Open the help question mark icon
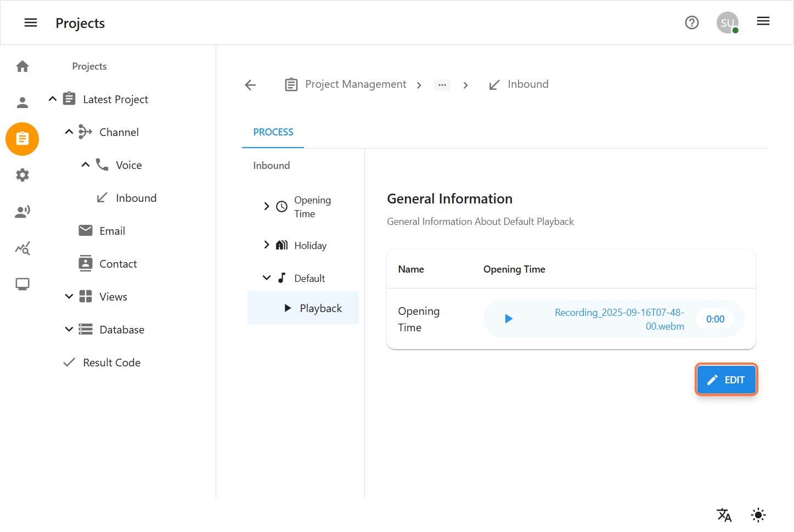 (x=691, y=22)
